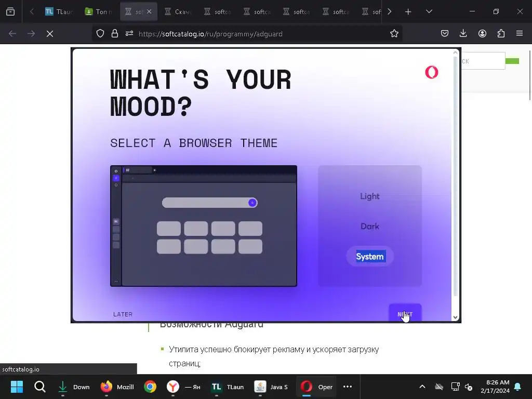
Task: Switch to the TLaun tab
Action: pos(59,12)
